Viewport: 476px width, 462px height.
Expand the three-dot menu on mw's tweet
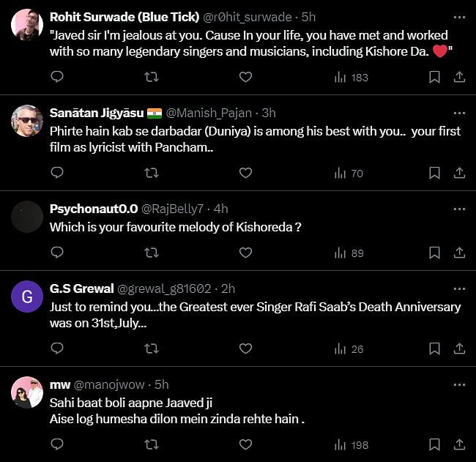[459, 384]
